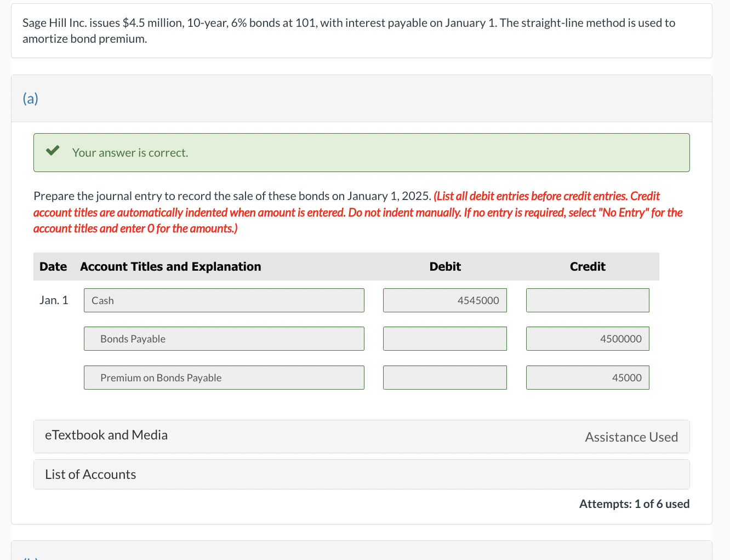
Task: Click the Cash account title field
Action: click(224, 300)
